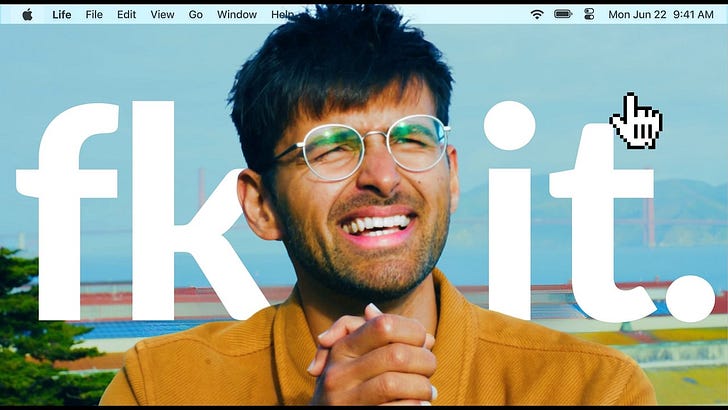Open the View menu

click(162, 15)
